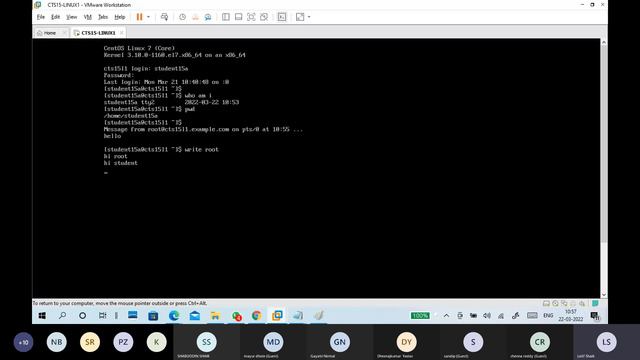Send Ctrl+Alt+Del to the virtual machine
Screen dimensions: 640x360
click(164, 17)
